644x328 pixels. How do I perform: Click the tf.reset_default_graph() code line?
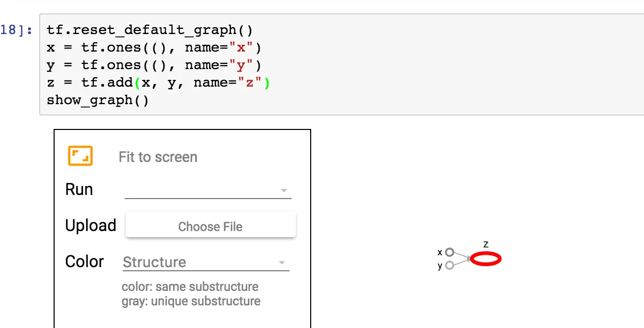(150, 30)
